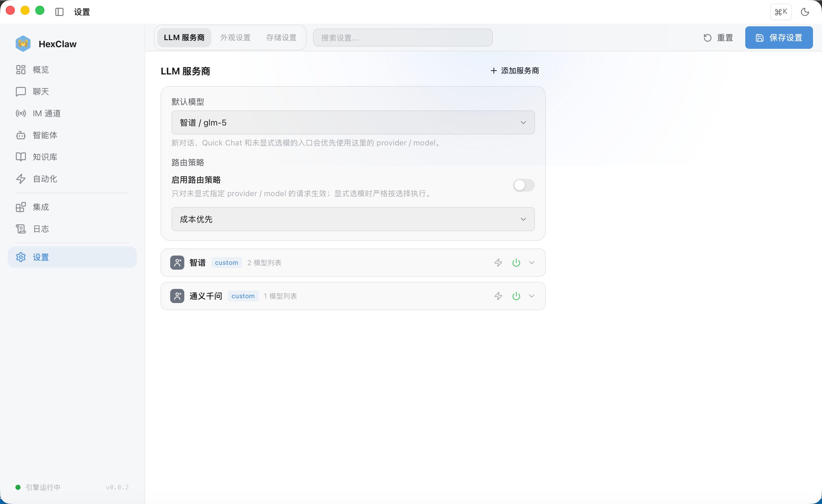This screenshot has height=504, width=822.
Task: Click the HexClaw logo icon
Action: tap(23, 44)
